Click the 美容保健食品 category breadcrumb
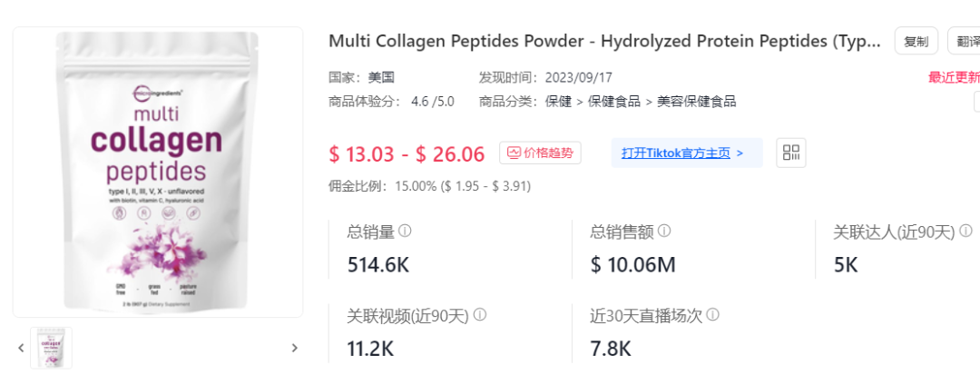Image resolution: width=980 pixels, height=385 pixels. (x=696, y=102)
